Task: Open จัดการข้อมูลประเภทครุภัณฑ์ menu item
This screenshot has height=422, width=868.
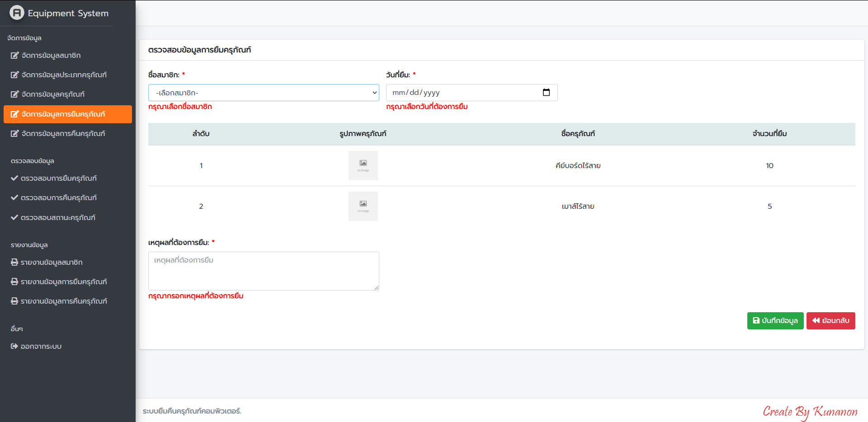Action: (x=64, y=75)
